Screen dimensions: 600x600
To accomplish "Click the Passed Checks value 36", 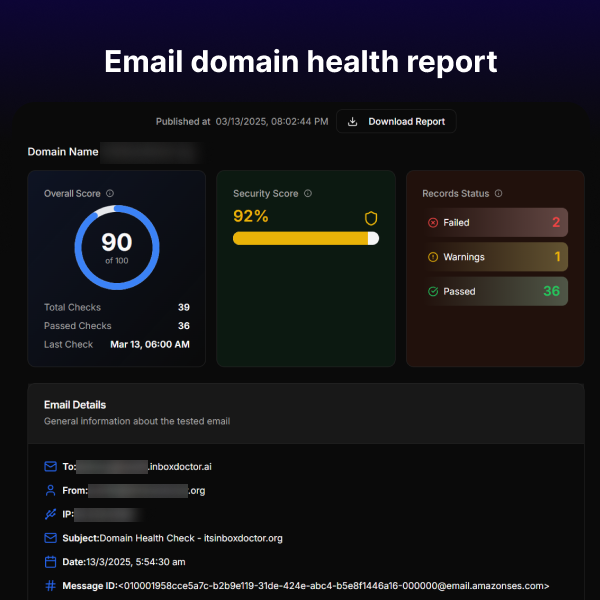I will tap(184, 326).
